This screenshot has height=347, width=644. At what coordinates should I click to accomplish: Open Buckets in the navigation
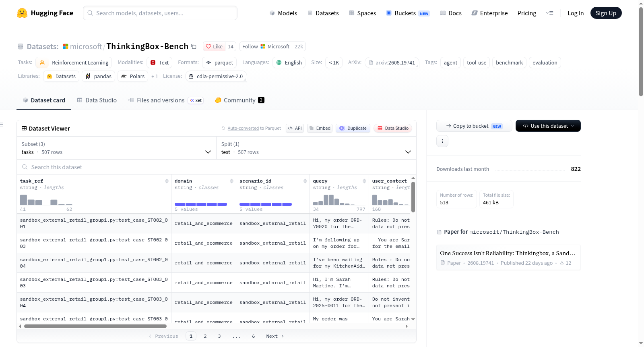[x=408, y=13]
